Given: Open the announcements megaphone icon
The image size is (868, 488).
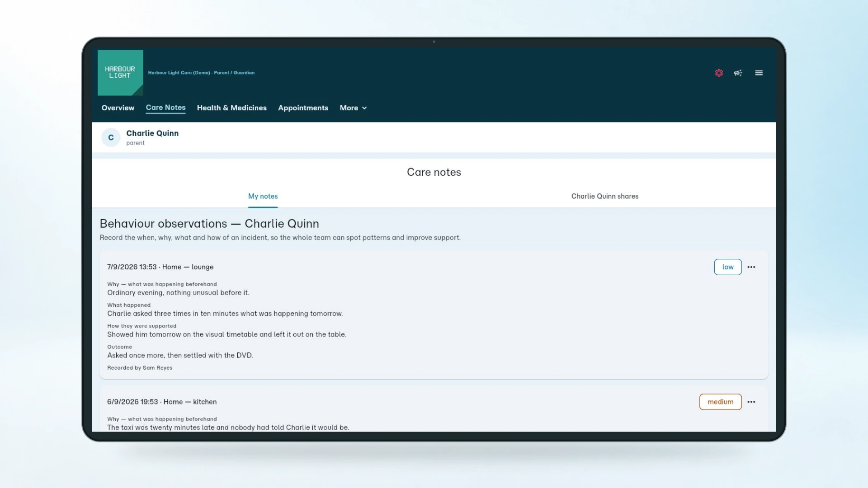Looking at the screenshot, I should [738, 73].
